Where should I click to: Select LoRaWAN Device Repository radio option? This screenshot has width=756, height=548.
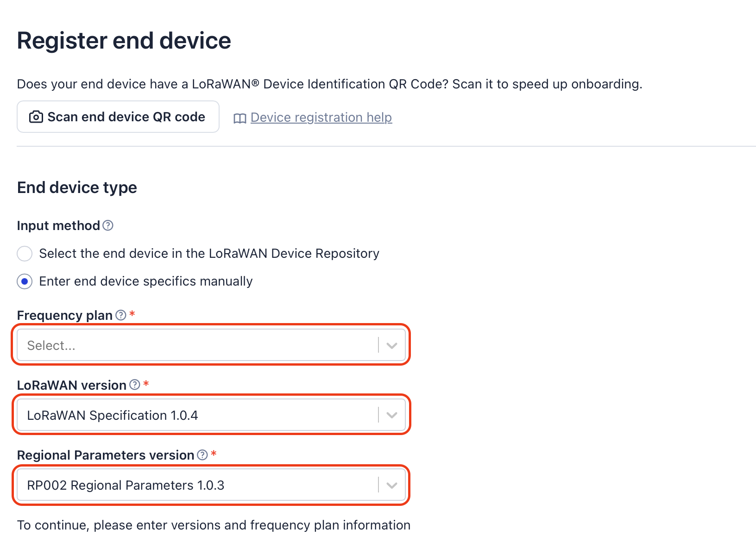[25, 254]
